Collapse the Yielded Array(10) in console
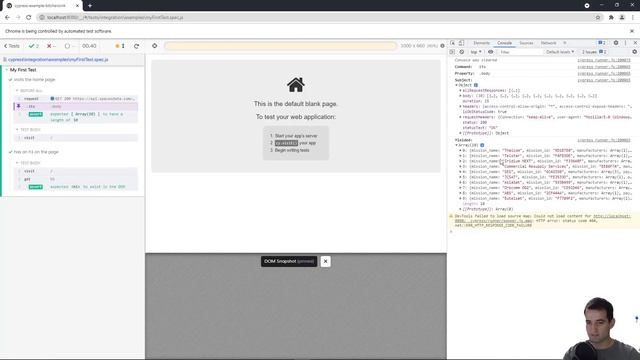The width and height of the screenshot is (640, 360). (457, 145)
